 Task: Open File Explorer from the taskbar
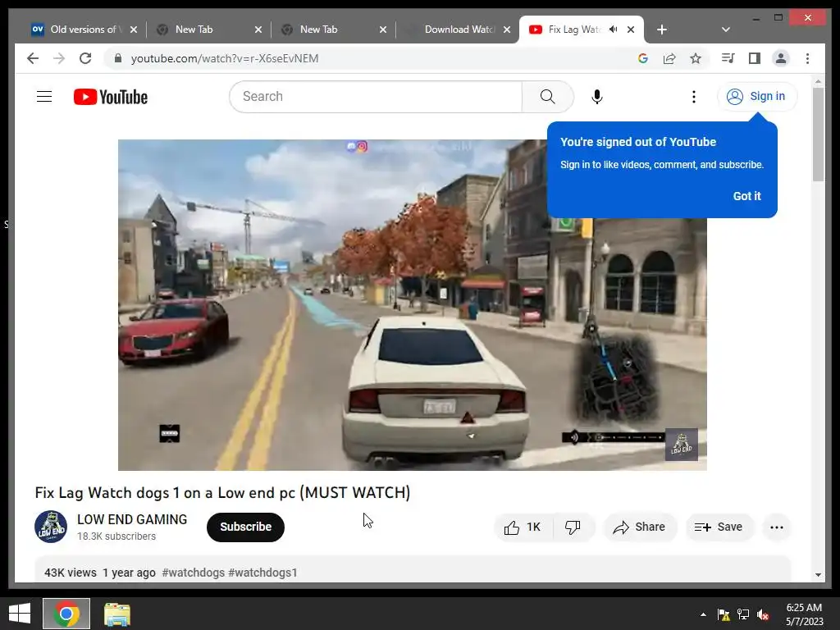116,614
